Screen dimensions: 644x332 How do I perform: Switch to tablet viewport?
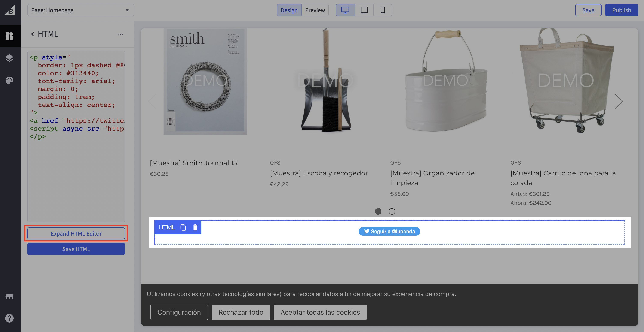pyautogui.click(x=364, y=10)
